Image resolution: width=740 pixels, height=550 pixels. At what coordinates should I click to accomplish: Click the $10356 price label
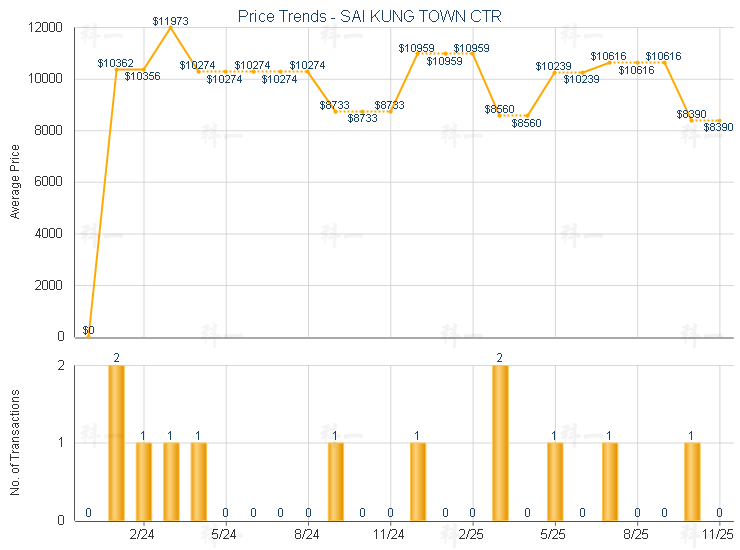pos(142,76)
